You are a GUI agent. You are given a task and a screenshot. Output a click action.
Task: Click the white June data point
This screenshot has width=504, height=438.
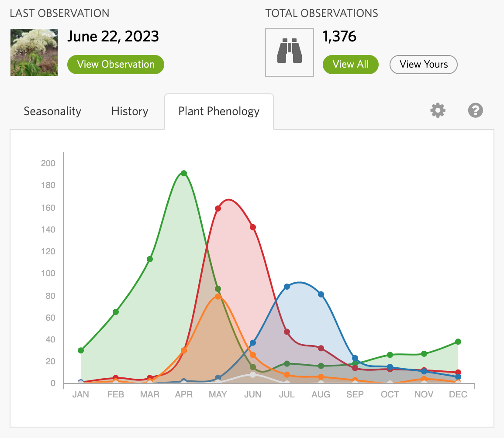252,374
